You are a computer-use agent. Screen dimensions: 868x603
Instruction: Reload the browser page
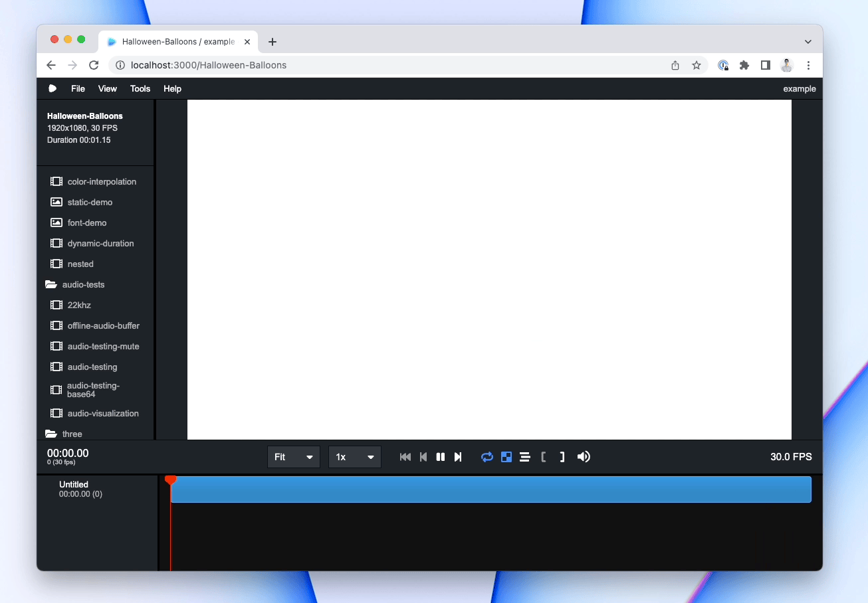94,65
